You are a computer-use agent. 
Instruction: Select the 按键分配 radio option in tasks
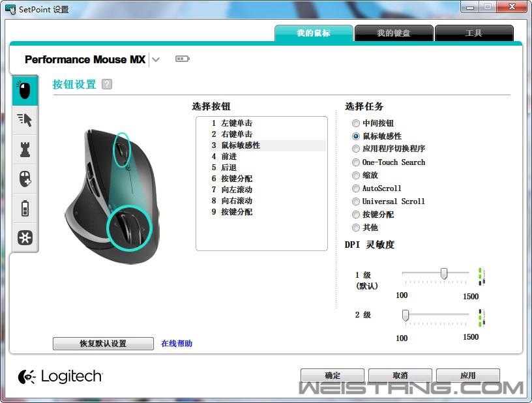[x=355, y=215]
